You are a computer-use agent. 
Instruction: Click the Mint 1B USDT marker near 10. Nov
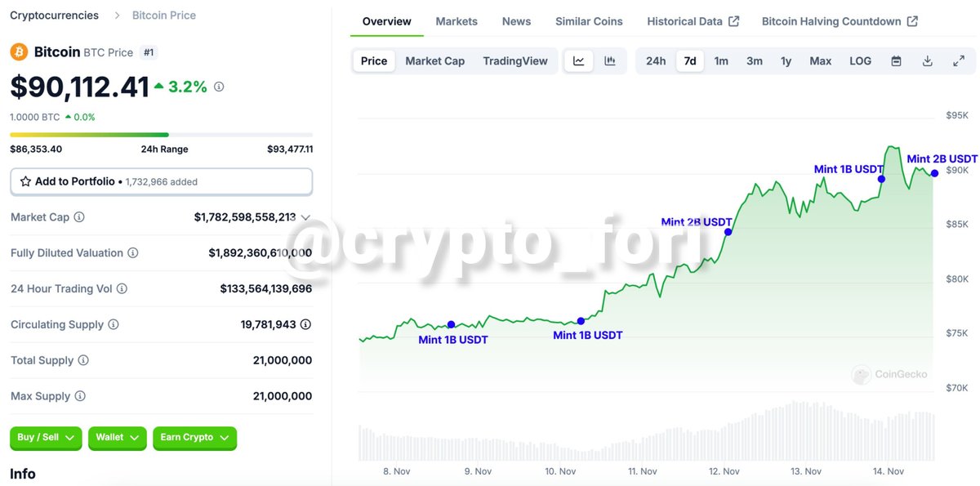pos(581,321)
